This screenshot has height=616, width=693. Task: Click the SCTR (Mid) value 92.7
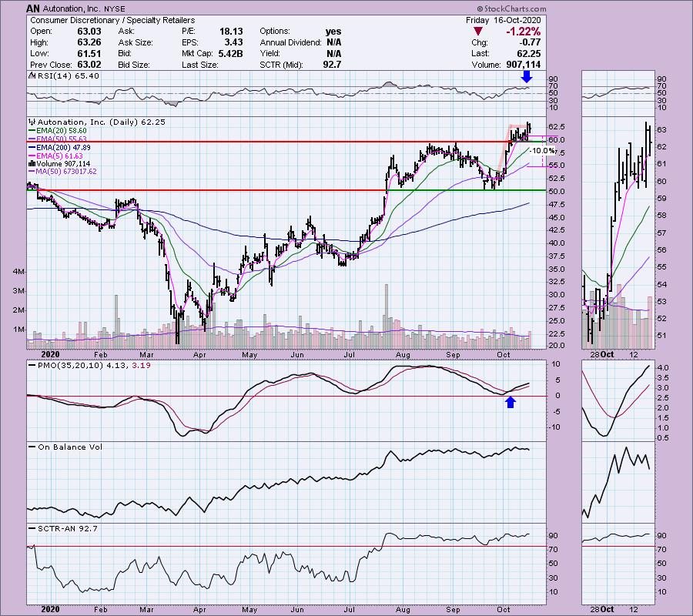332,65
